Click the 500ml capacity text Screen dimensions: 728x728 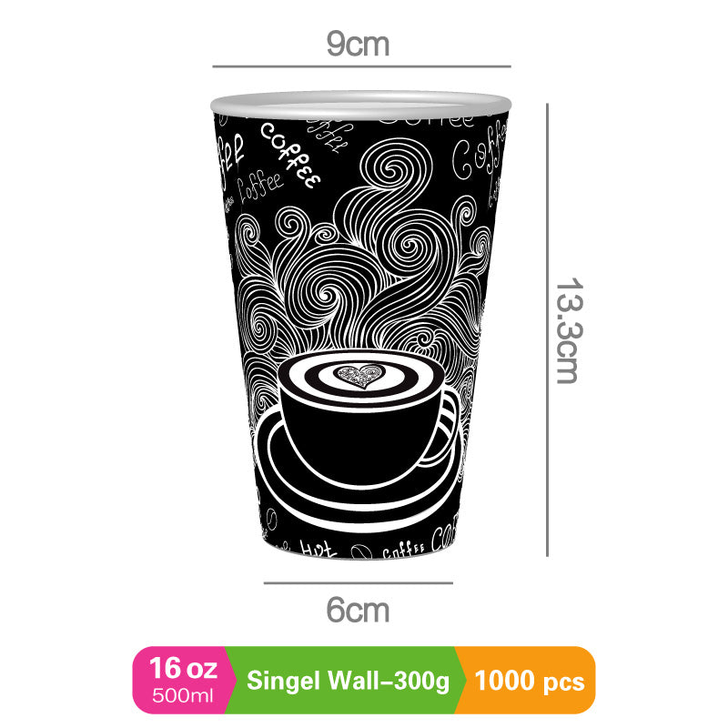click(x=183, y=696)
